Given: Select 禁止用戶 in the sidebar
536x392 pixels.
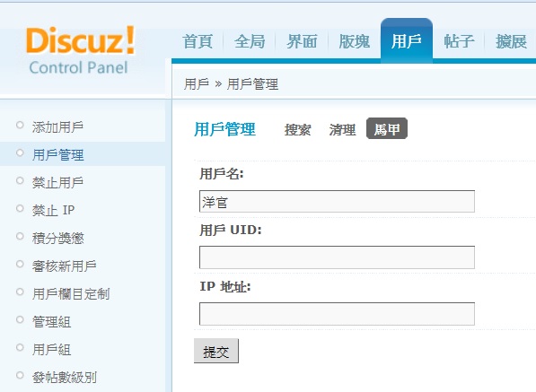Looking at the screenshot, I should coord(57,183).
